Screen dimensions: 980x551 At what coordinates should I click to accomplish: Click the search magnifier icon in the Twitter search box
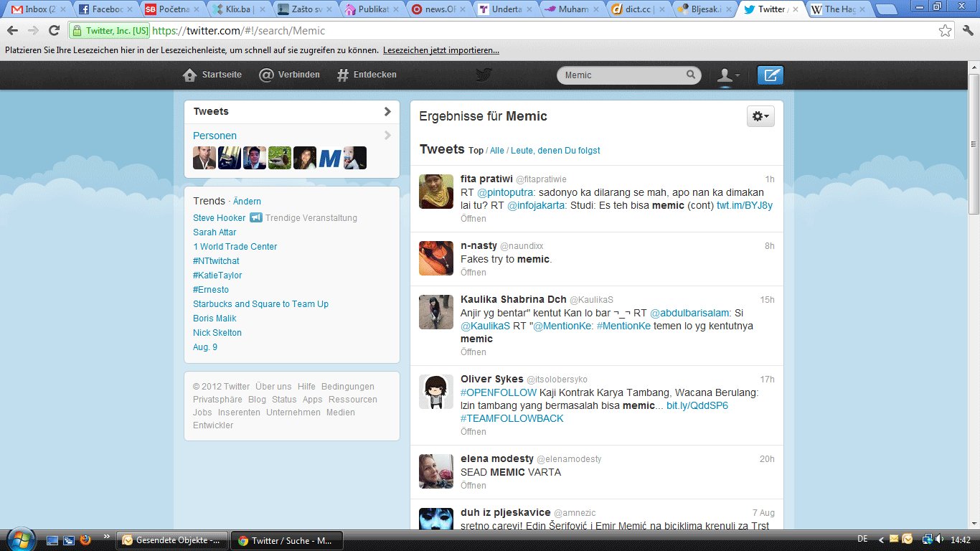pos(691,75)
